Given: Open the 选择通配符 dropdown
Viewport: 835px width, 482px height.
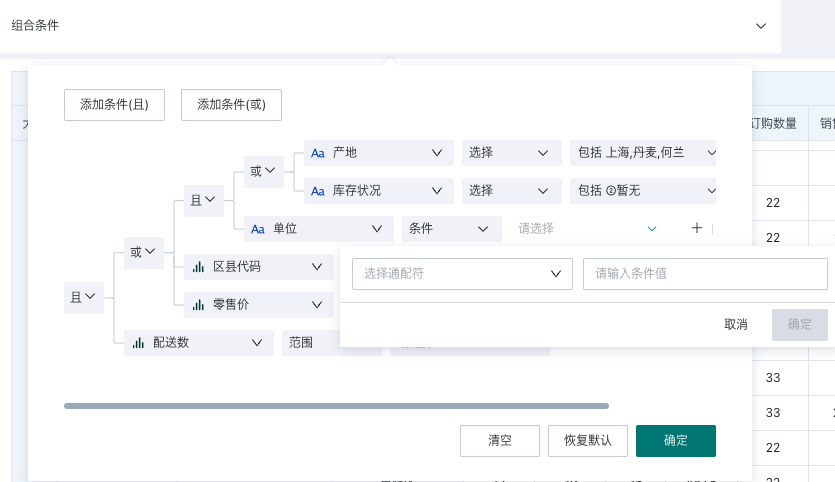Looking at the screenshot, I should click(x=462, y=273).
